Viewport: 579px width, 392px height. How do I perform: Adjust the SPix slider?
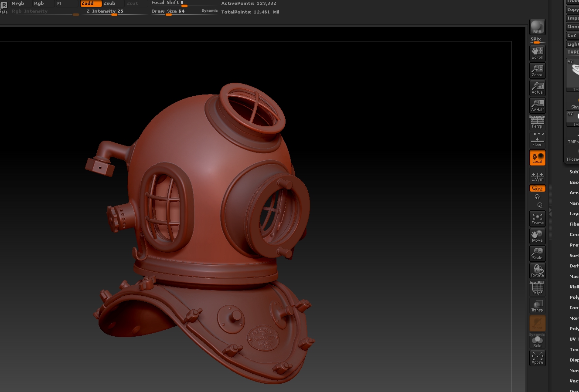[x=537, y=40]
